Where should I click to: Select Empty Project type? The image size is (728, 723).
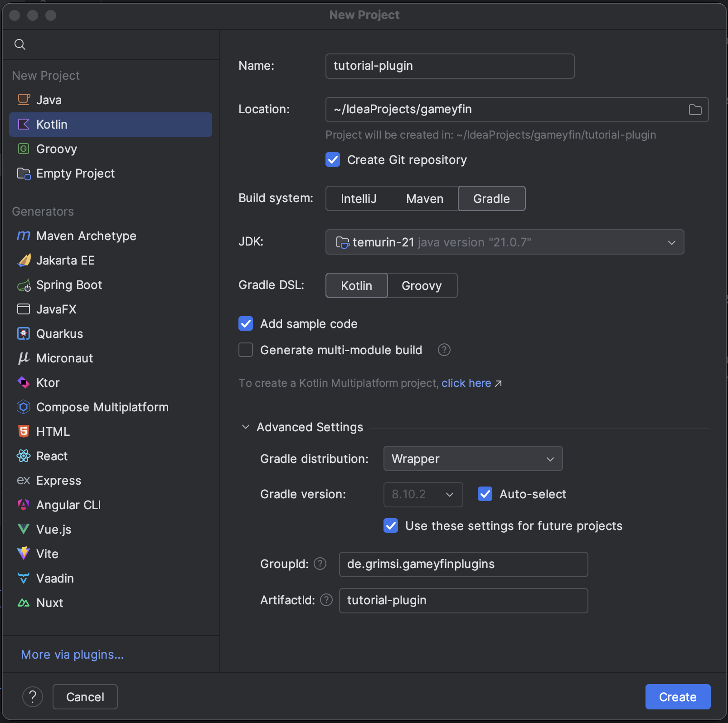(111, 174)
